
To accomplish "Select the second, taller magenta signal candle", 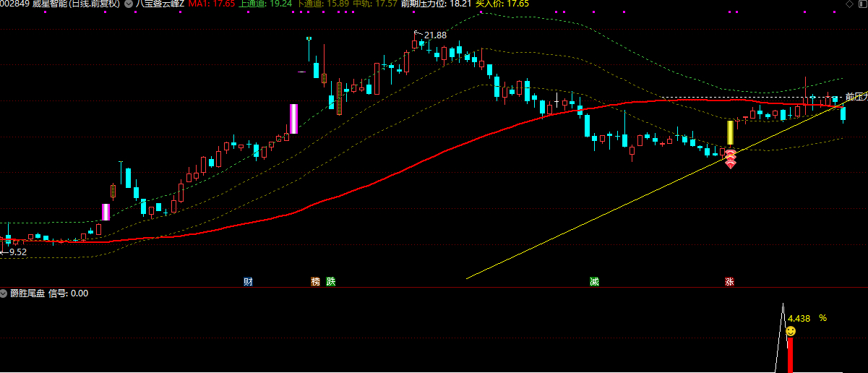I will (x=293, y=119).
